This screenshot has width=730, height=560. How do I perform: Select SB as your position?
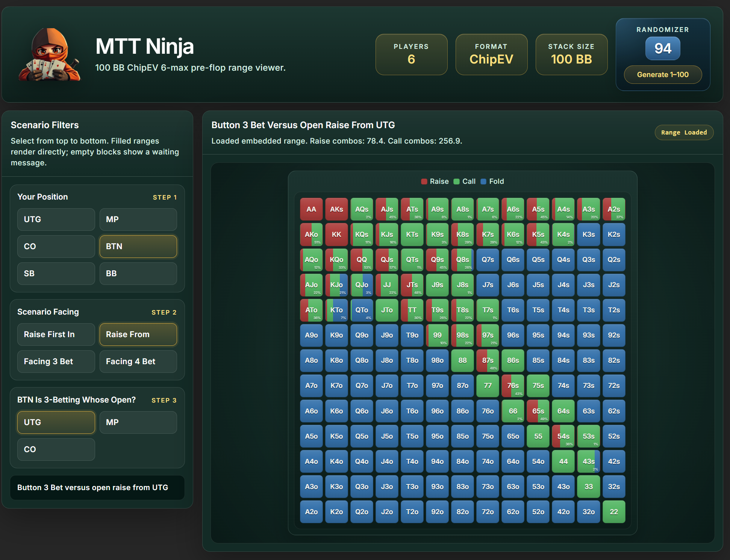point(56,274)
